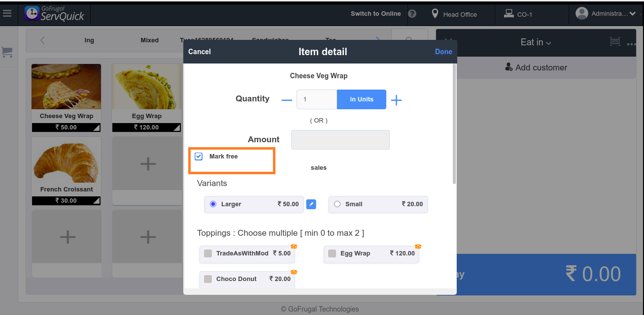Check the TradeAsWithMod topping

pos(208,253)
